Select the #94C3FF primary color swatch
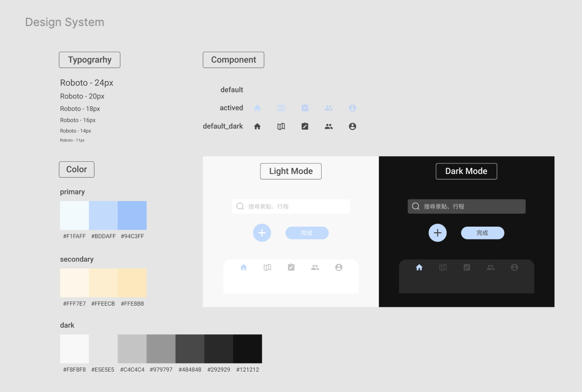The image size is (582, 392). [132, 215]
